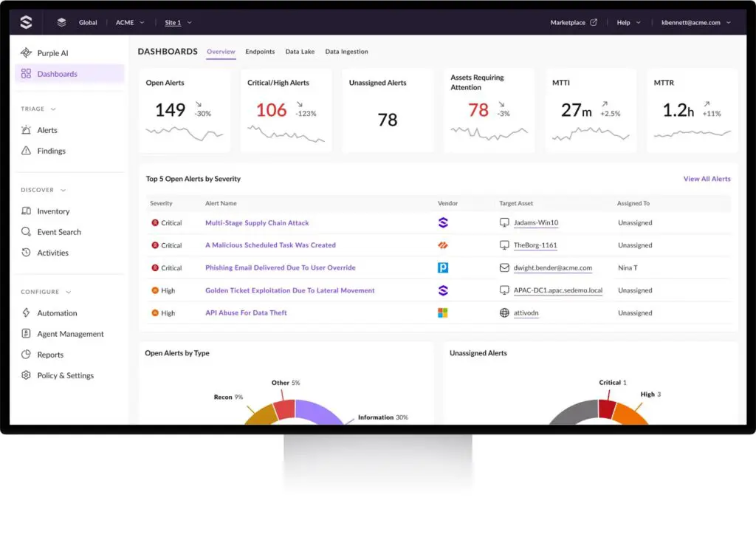The height and width of the screenshot is (560, 756).
Task: Open Findings in the sidebar
Action: pos(51,151)
